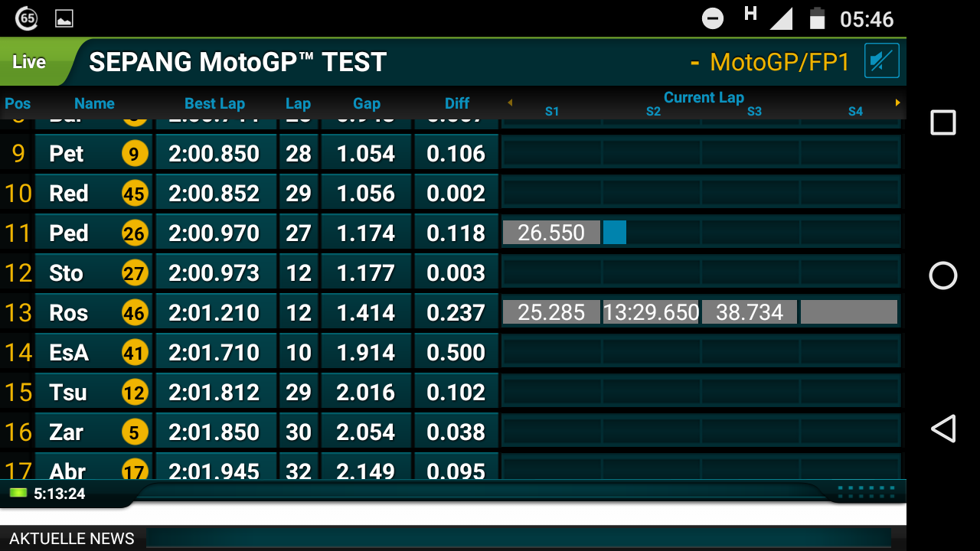Tap Ped's blue sector 2 progress bar
980x551 pixels.
pyautogui.click(x=615, y=233)
